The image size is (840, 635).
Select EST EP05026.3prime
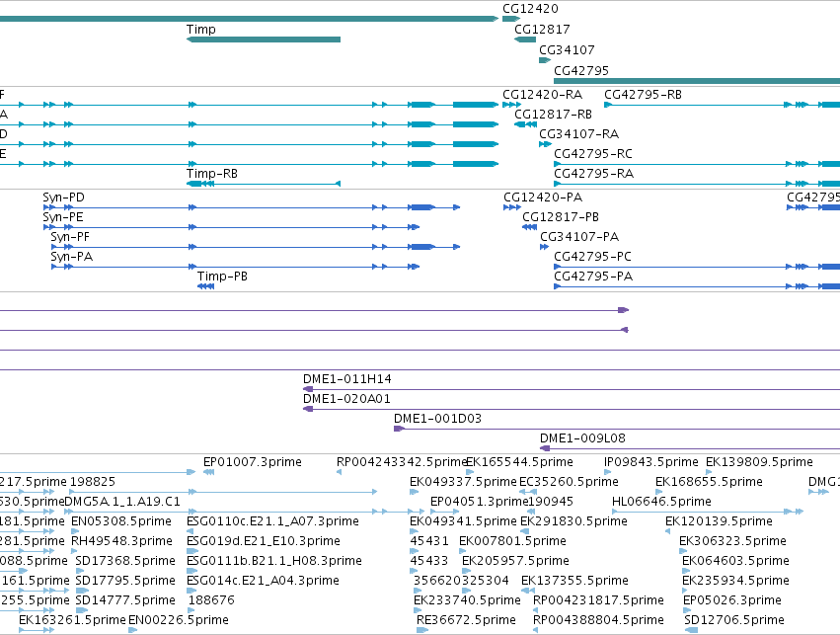click(687, 611)
